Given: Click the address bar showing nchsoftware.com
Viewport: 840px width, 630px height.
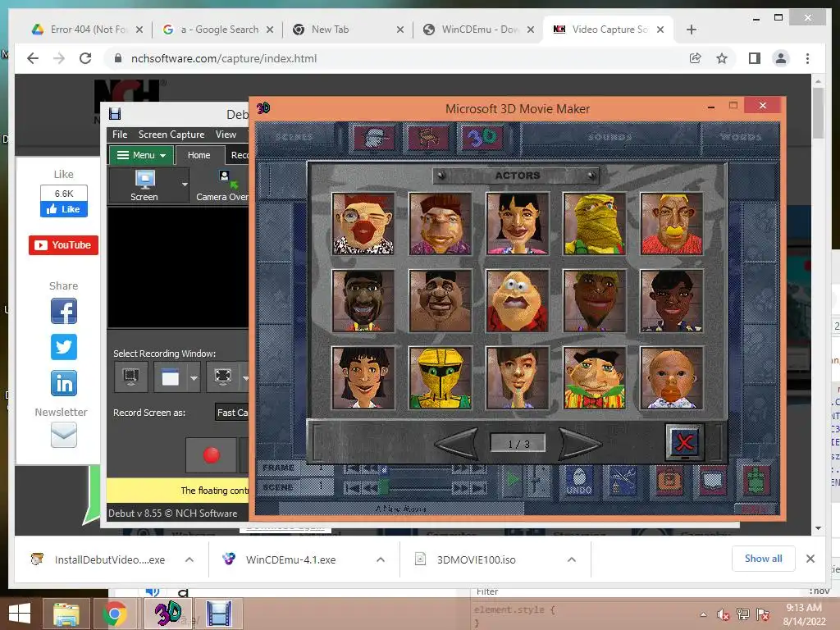Looking at the screenshot, I should point(396,58).
